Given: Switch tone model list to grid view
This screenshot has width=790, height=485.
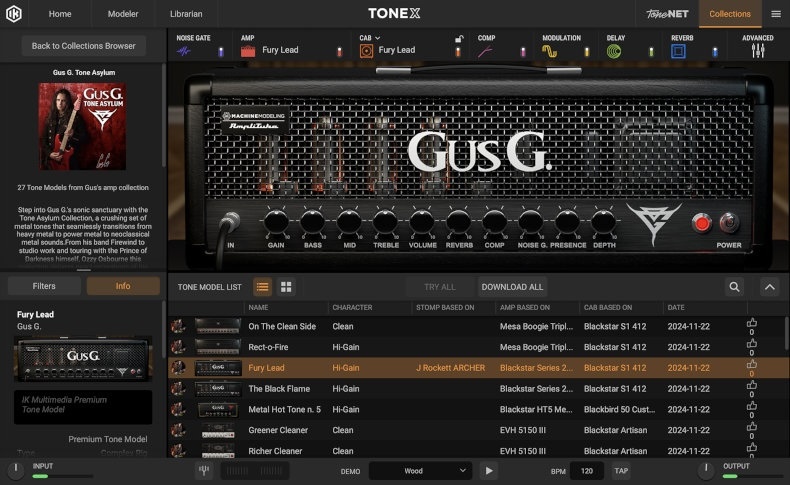Looking at the screenshot, I should (x=286, y=287).
